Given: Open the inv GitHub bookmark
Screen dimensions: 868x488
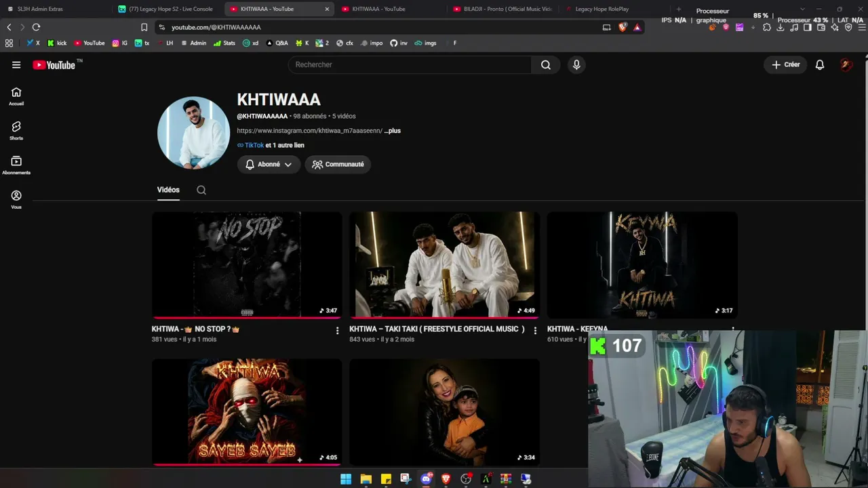Looking at the screenshot, I should click(399, 43).
